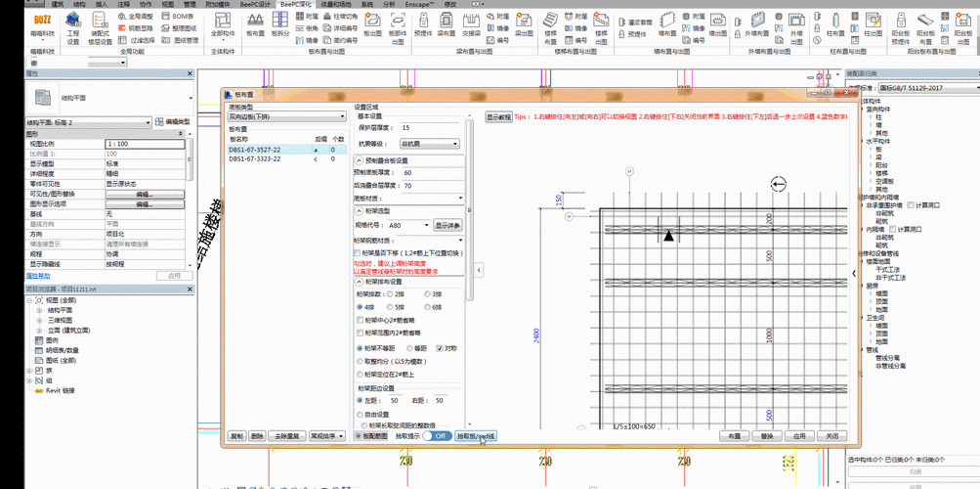Image resolution: width=980 pixels, height=489 pixels.
Task: Click the 保护层厚度 input field
Action: point(430,128)
